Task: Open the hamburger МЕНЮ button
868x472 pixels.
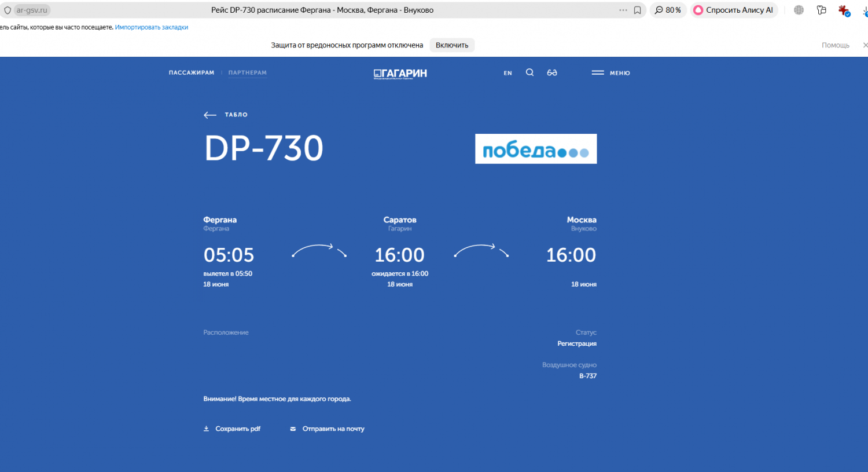Action: tap(610, 73)
